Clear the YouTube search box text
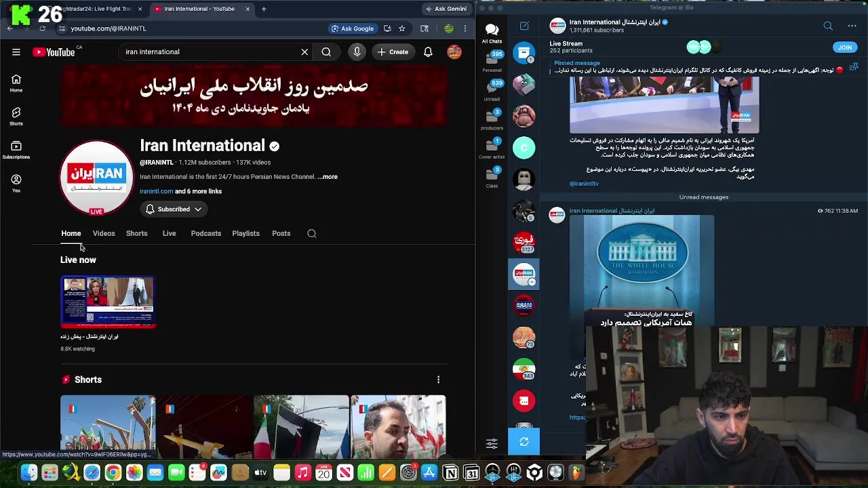 pyautogui.click(x=304, y=52)
